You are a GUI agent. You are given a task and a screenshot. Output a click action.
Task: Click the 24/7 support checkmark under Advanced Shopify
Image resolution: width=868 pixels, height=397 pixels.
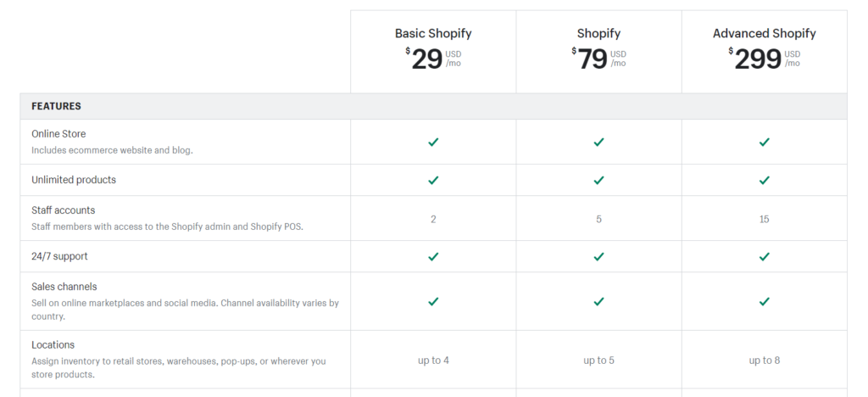[x=765, y=256]
